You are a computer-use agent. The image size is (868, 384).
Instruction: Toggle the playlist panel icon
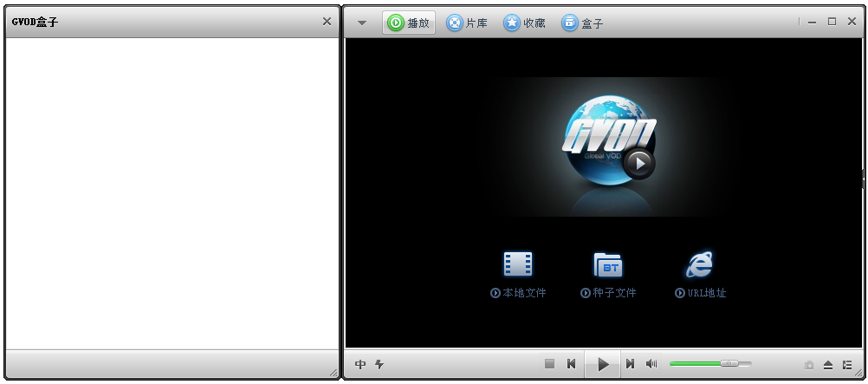[847, 365]
